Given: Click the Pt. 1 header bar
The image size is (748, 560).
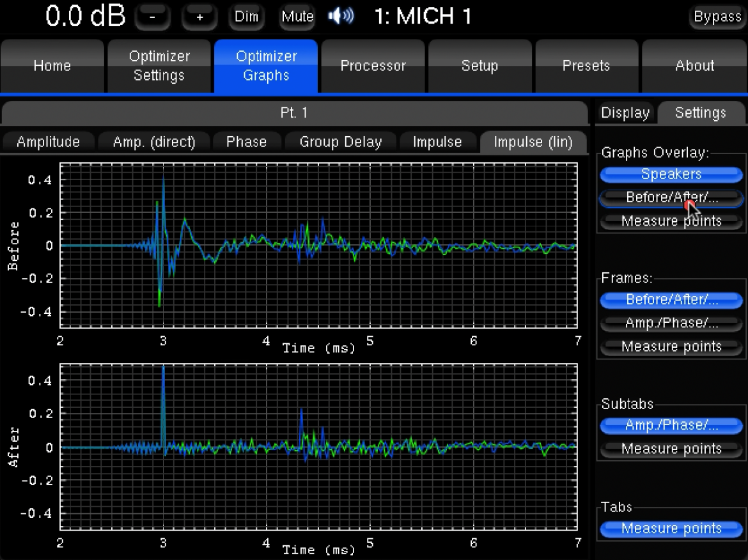Looking at the screenshot, I should [x=294, y=113].
